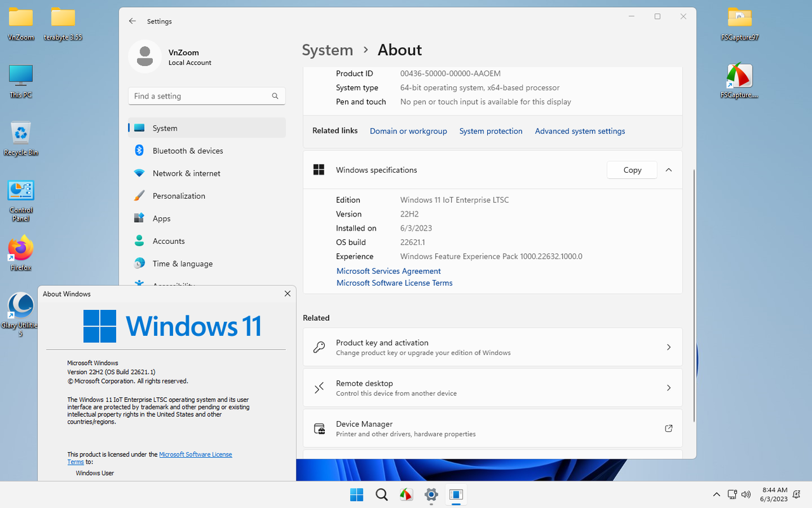
Task: Open Advanced system settings link
Action: 580,131
